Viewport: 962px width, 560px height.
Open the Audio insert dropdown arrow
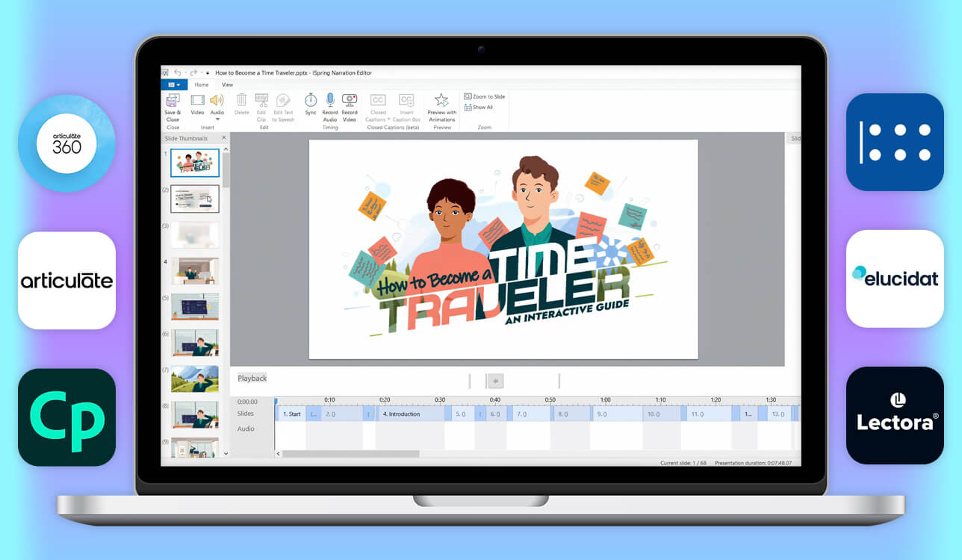coord(217,119)
